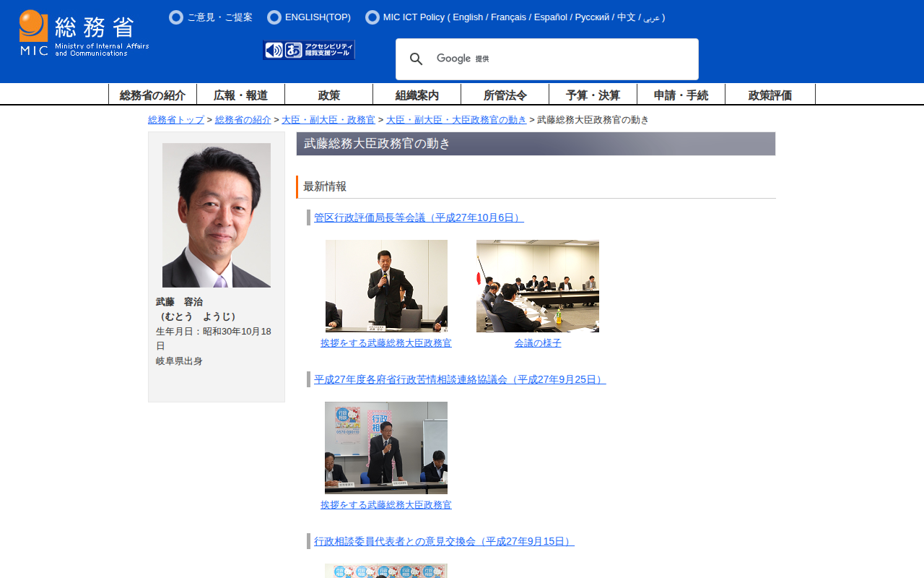Click 挨拶をする武藤総務大臣政務官 caption under October meeting

(x=386, y=343)
